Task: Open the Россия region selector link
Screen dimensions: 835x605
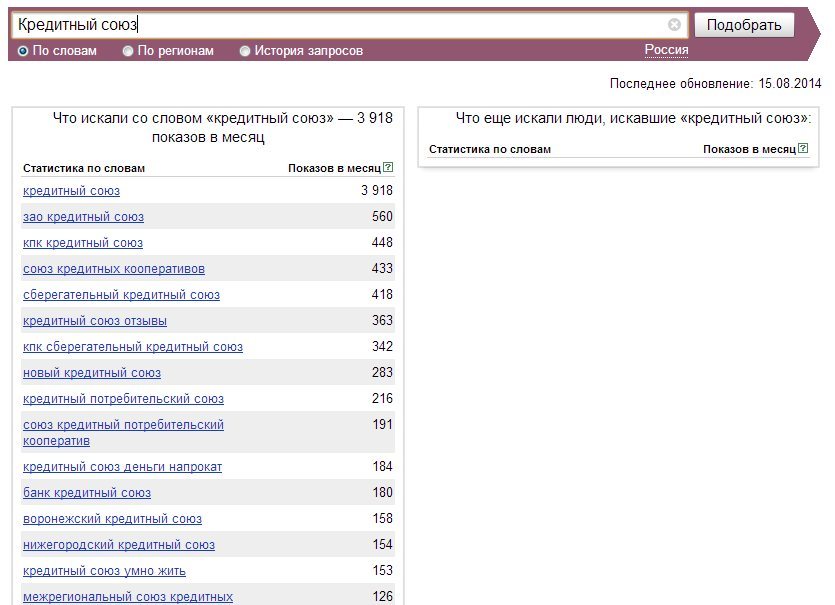Action: (x=666, y=50)
